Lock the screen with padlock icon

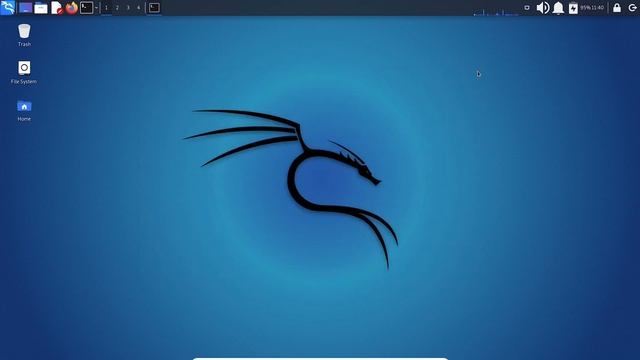[x=617, y=8]
